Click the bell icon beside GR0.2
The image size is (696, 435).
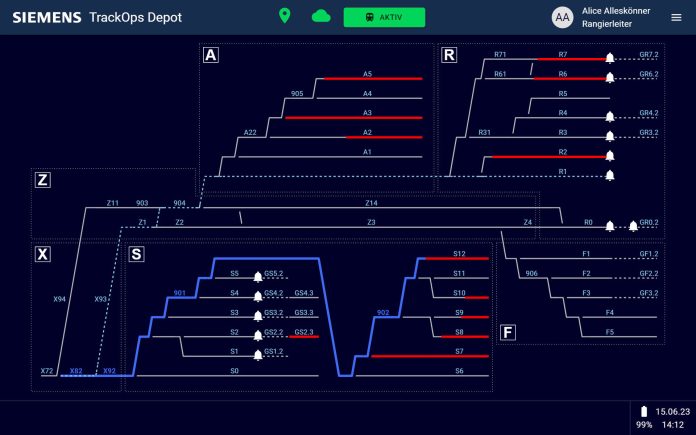(633, 226)
